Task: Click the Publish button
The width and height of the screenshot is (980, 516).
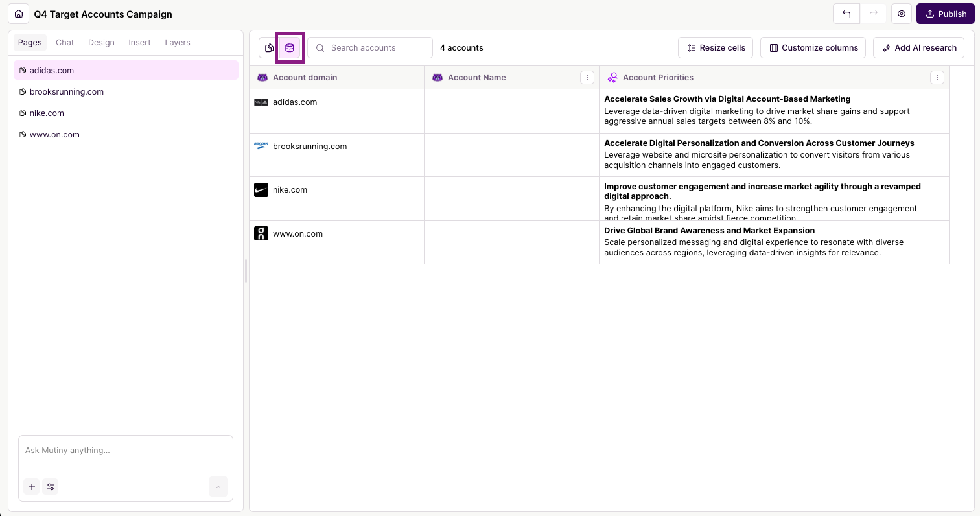Action: click(x=946, y=14)
